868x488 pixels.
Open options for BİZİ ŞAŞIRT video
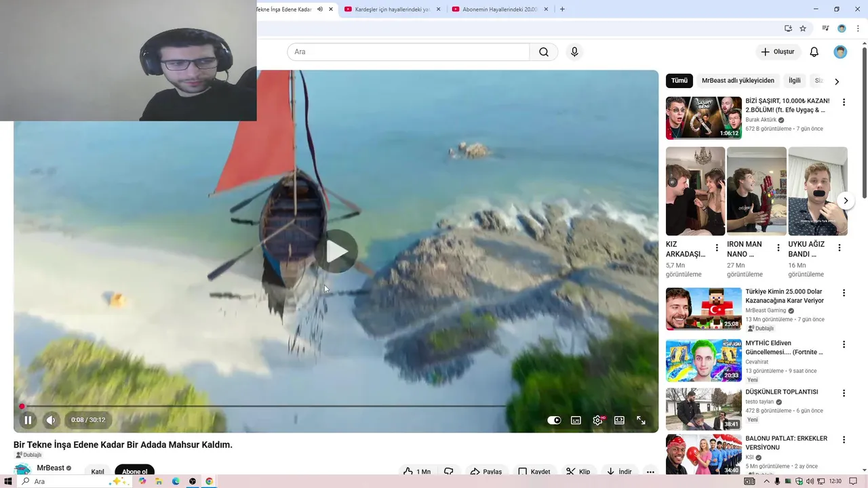[x=844, y=102]
